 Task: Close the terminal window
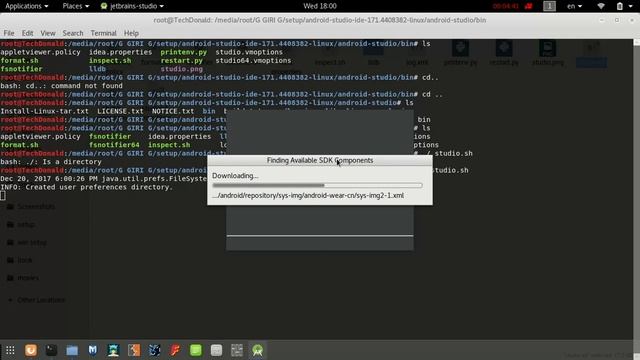coord(631,20)
